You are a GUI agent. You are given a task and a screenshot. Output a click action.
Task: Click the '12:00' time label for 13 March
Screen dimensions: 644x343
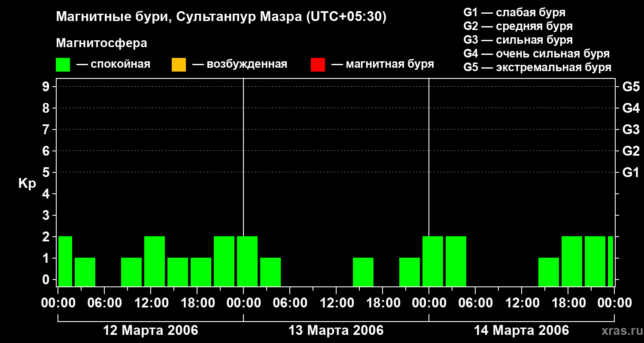336,303
